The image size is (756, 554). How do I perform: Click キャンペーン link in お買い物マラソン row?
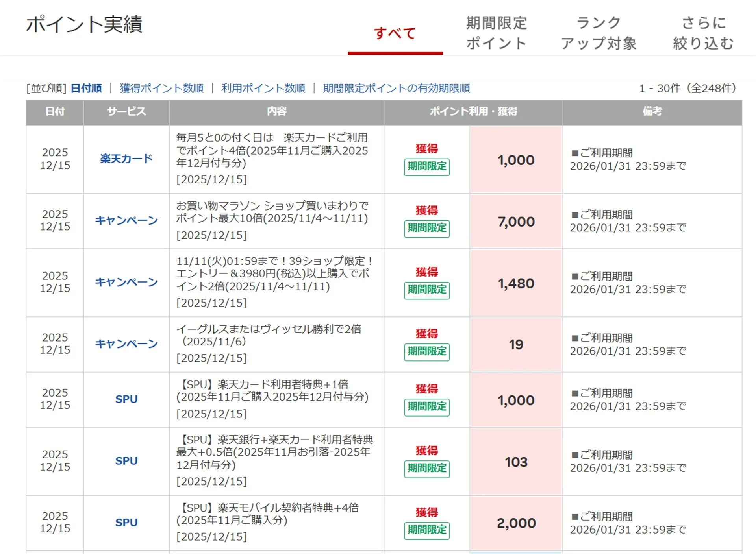click(x=126, y=220)
